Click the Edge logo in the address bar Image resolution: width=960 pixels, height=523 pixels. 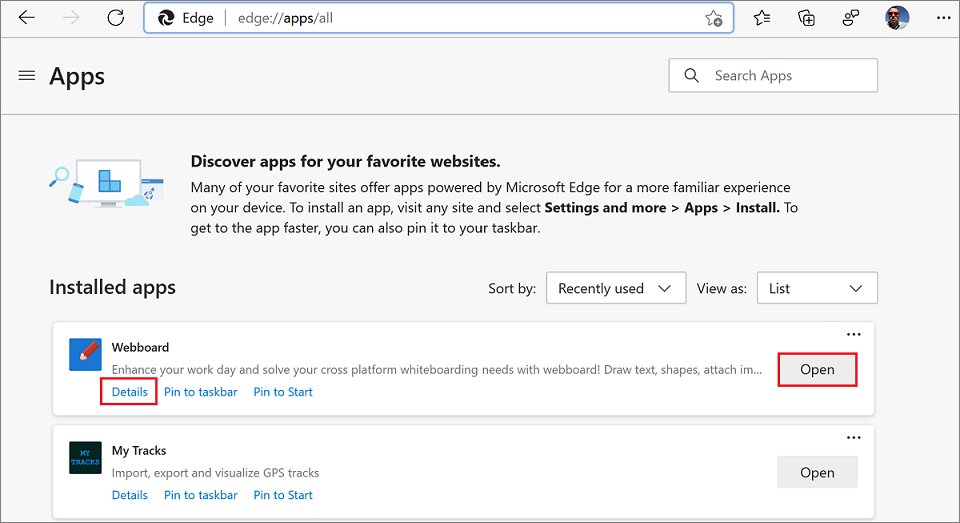coord(166,18)
